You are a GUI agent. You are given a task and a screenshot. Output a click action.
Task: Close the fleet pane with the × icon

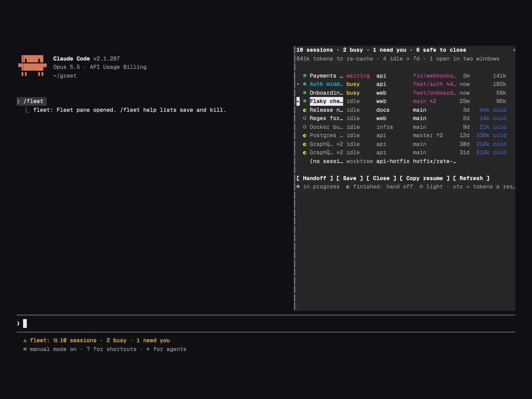coord(514,50)
